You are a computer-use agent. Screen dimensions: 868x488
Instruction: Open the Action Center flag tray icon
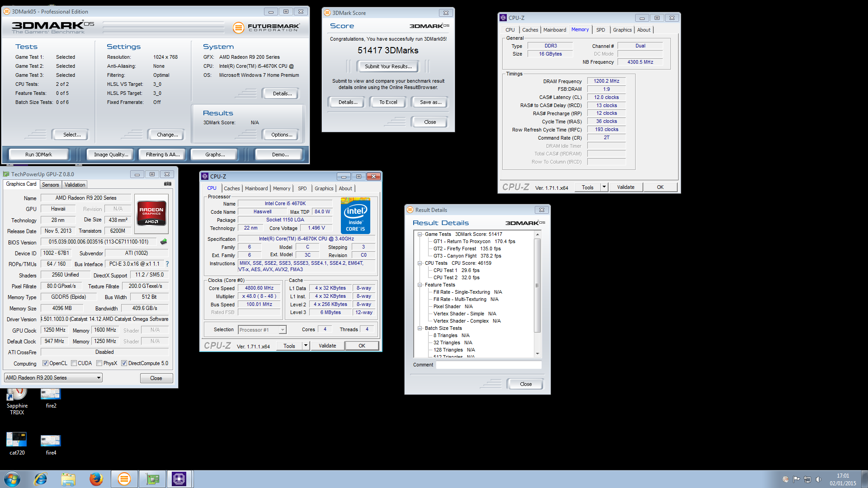[x=796, y=479]
